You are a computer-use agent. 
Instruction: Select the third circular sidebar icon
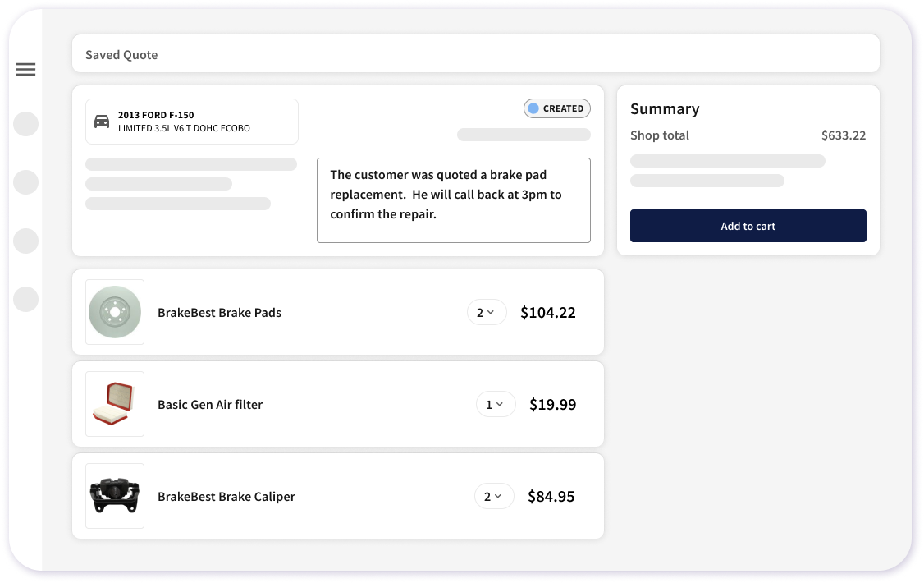tap(26, 241)
